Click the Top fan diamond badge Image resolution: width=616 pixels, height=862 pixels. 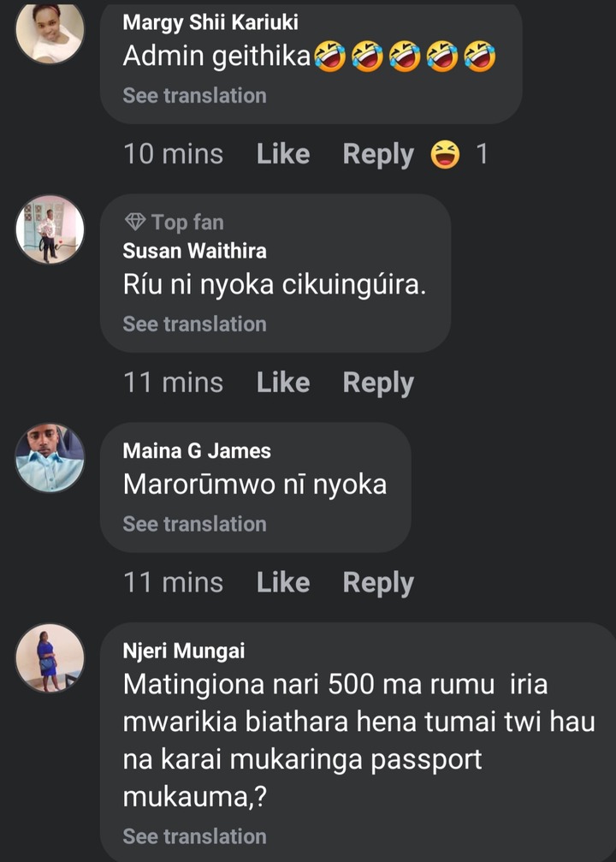pos(135,223)
